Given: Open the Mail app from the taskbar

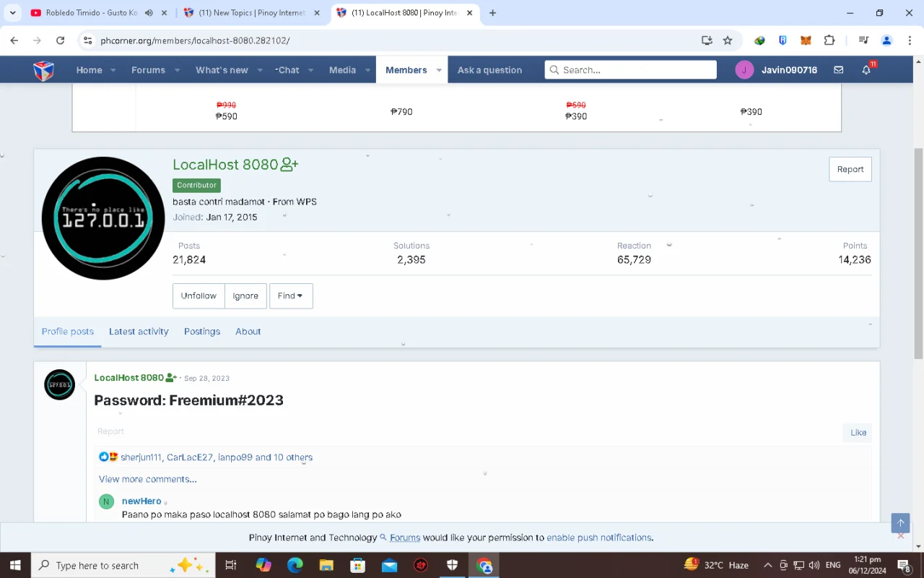Looking at the screenshot, I should point(389,565).
